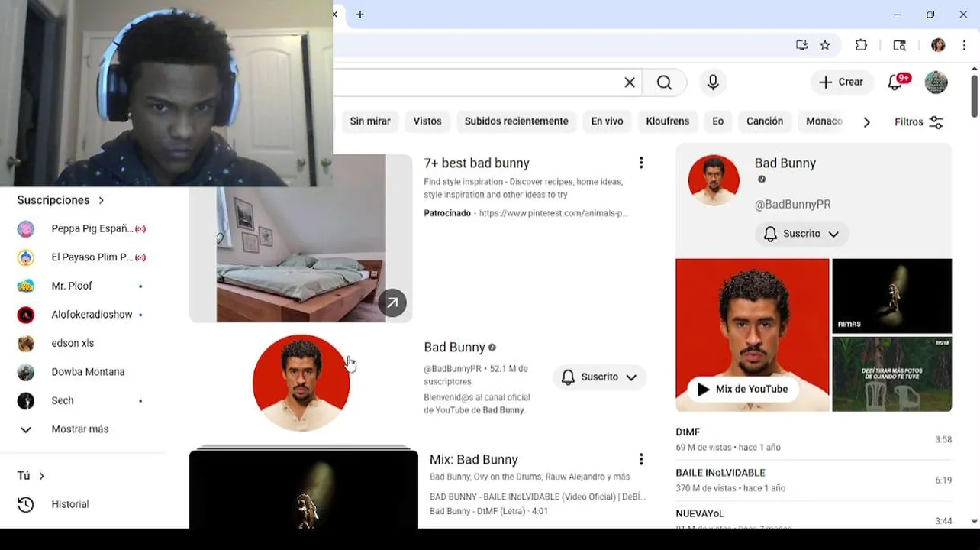The width and height of the screenshot is (980, 550).
Task: Open the Chrome three-dot menu
Action: (x=964, y=45)
